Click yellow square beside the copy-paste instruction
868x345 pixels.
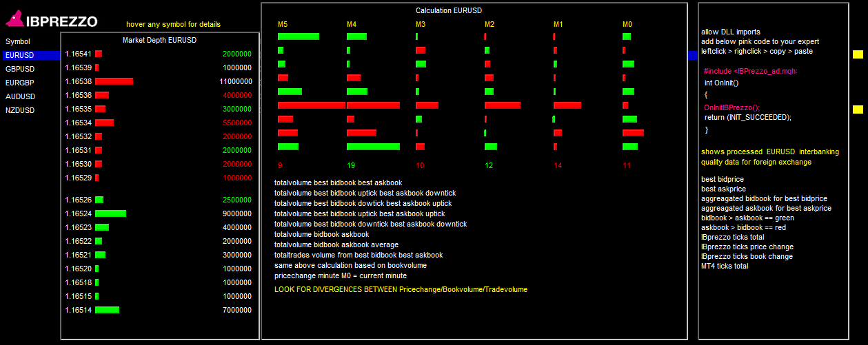point(858,54)
